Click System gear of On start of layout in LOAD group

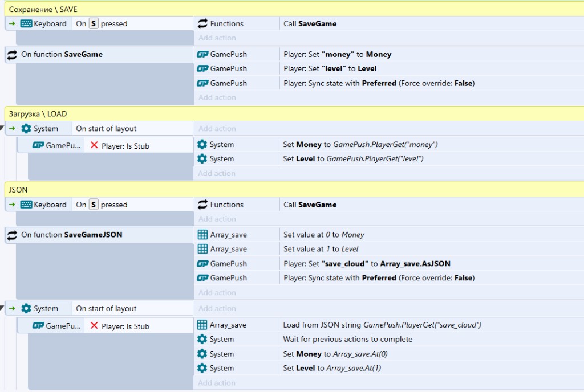(x=26, y=129)
